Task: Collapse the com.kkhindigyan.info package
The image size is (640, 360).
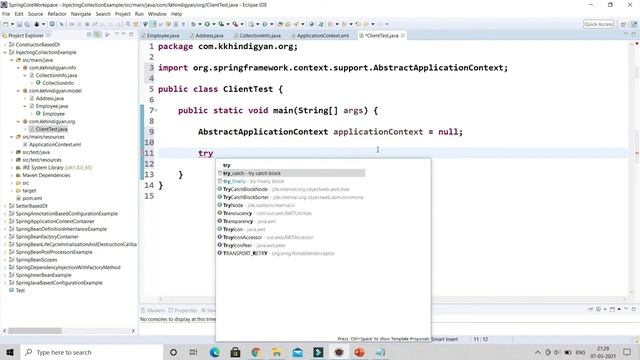Action: click(18, 68)
